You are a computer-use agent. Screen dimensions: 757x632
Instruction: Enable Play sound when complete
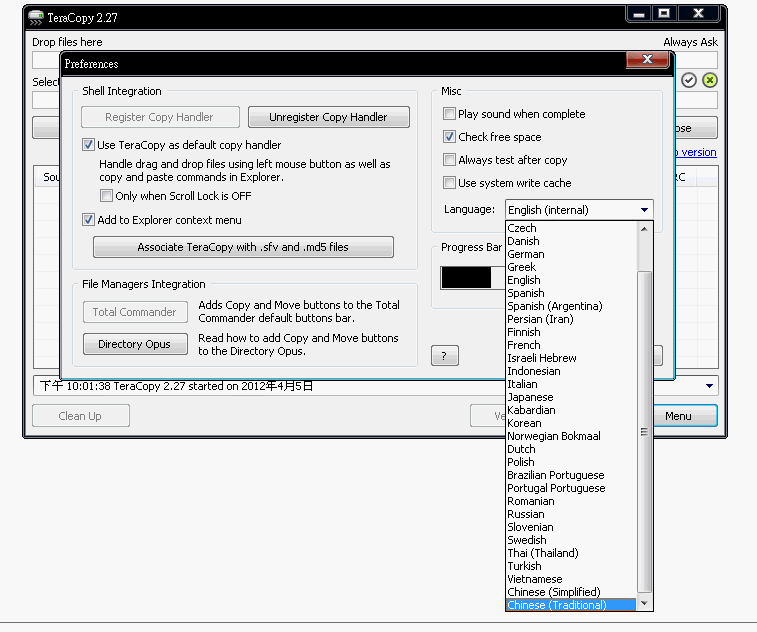(x=449, y=114)
